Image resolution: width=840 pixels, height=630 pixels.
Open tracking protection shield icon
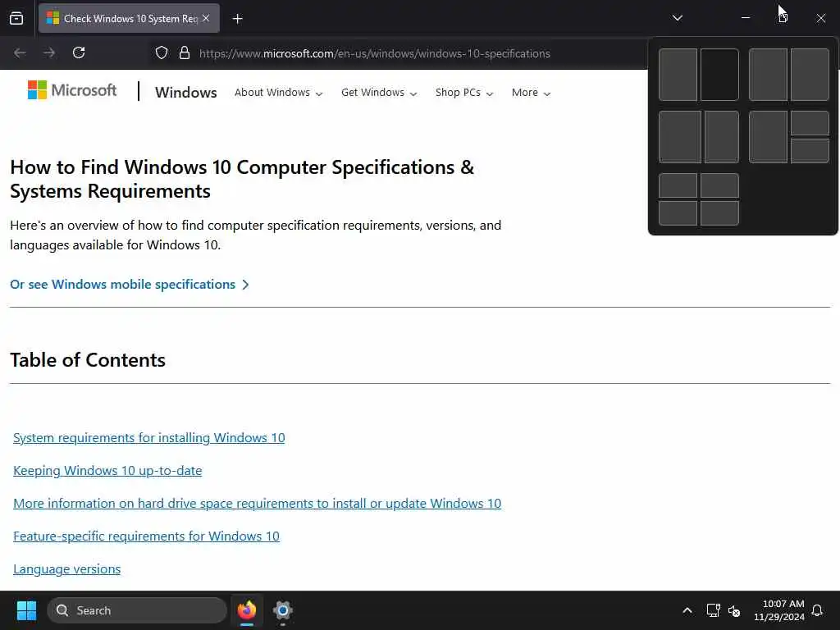pos(162,53)
